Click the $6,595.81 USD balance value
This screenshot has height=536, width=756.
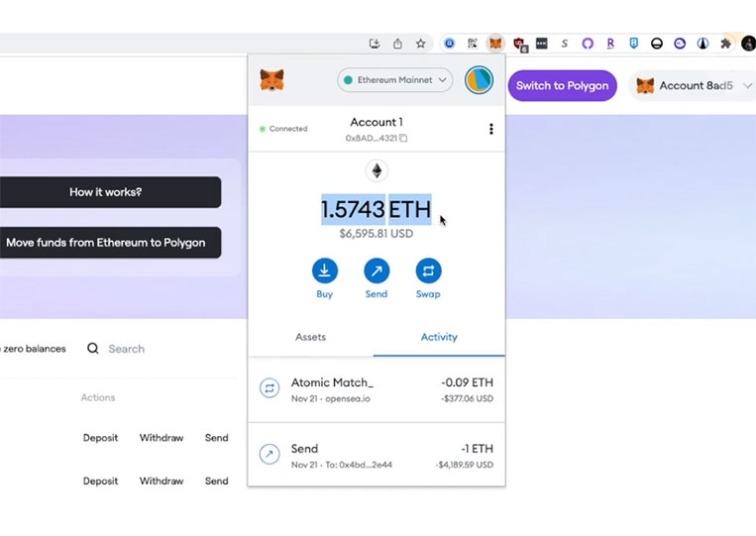(377, 234)
